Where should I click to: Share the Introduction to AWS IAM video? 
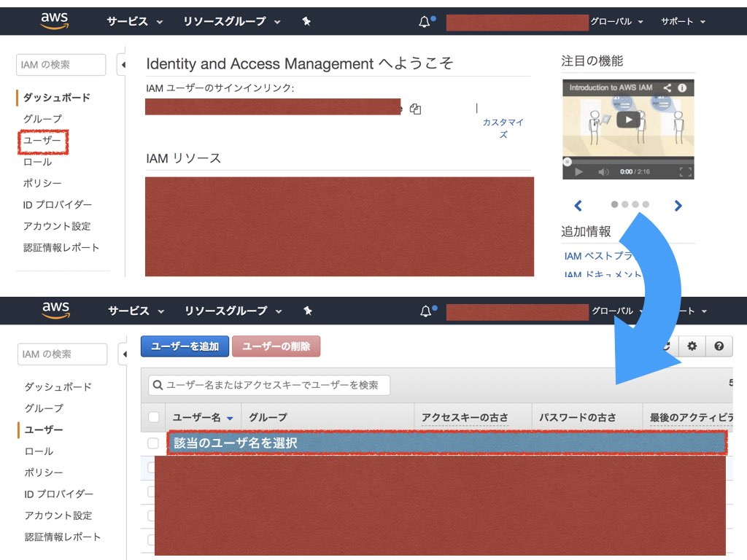[x=667, y=87]
